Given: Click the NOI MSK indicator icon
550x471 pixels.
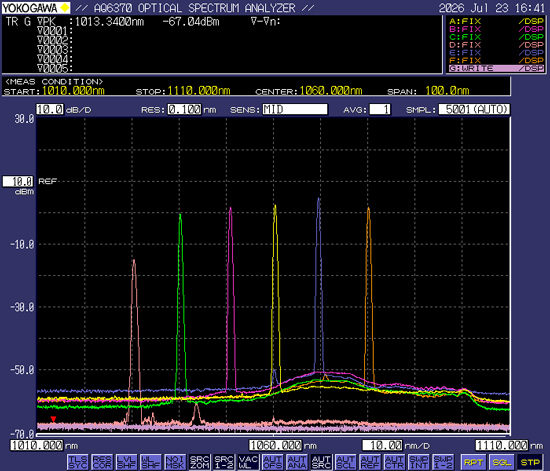Looking at the screenshot, I should coord(175,462).
